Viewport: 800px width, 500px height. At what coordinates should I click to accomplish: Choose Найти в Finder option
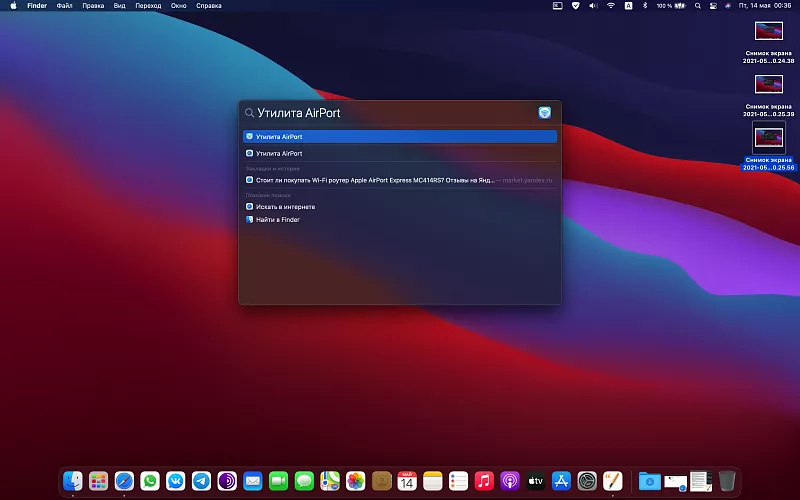tap(277, 219)
